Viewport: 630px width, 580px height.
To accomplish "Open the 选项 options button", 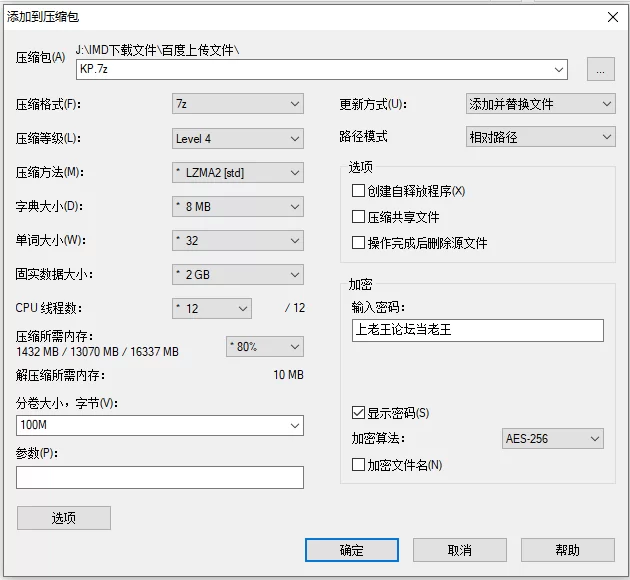I will coord(64,518).
